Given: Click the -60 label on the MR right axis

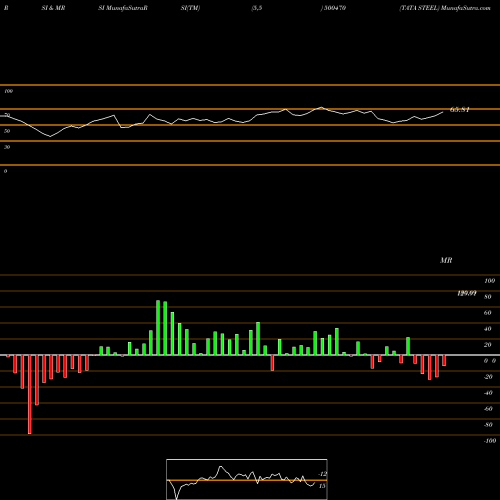Looking at the screenshot, I should click(488, 409).
